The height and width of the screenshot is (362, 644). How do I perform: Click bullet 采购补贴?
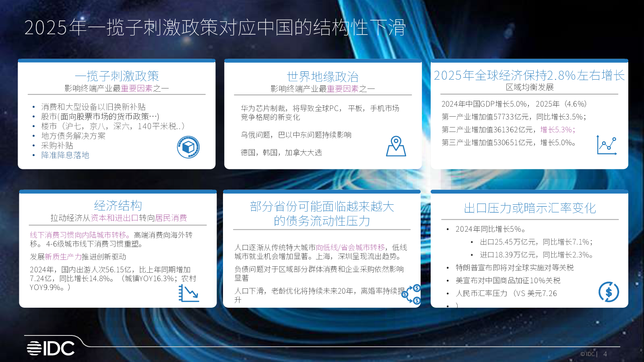57,146
